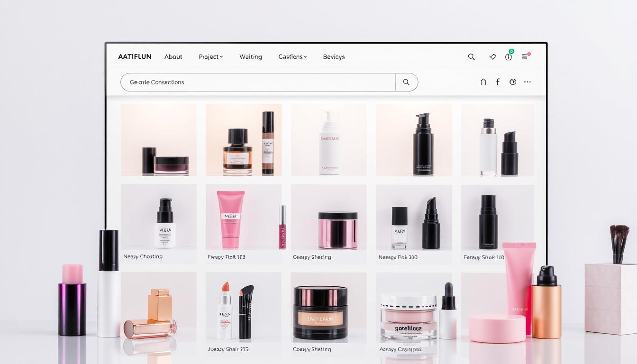This screenshot has height=364, width=637.
Task: Open the wishlist diamond-heart icon
Action: (492, 57)
